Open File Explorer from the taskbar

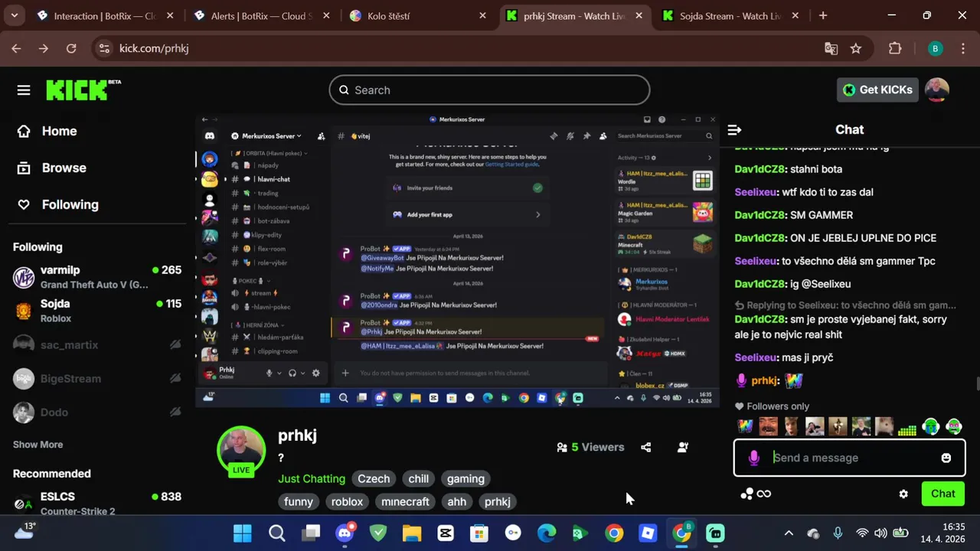[412, 533]
